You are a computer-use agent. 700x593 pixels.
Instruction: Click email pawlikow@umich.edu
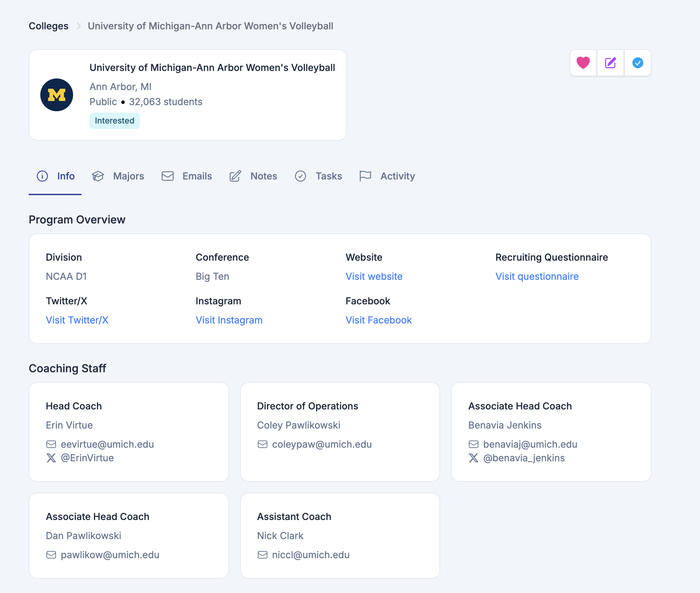point(110,555)
